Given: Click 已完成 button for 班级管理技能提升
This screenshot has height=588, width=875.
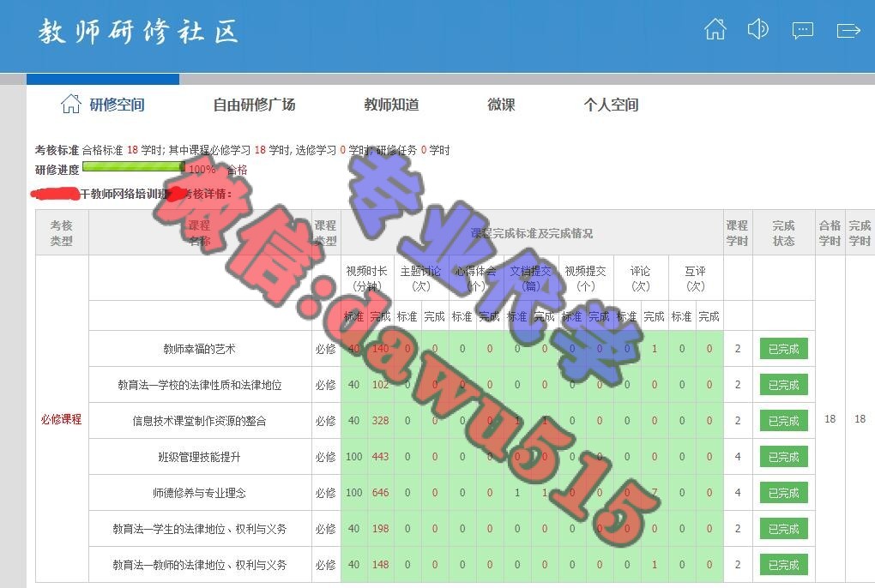Looking at the screenshot, I should point(783,457).
